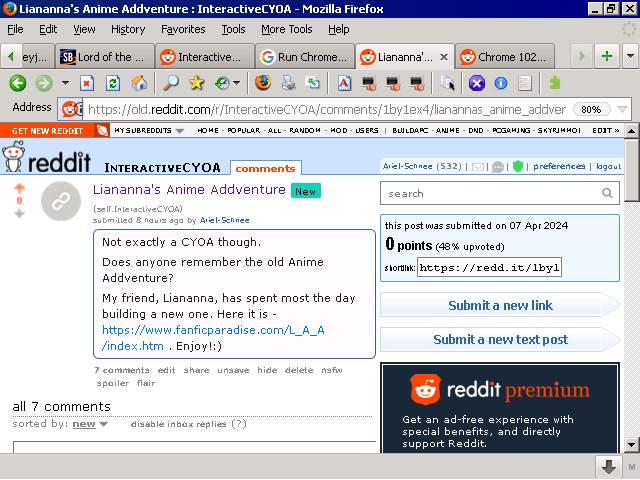
Task: Click the Forward navigation arrow
Action: coord(44,83)
